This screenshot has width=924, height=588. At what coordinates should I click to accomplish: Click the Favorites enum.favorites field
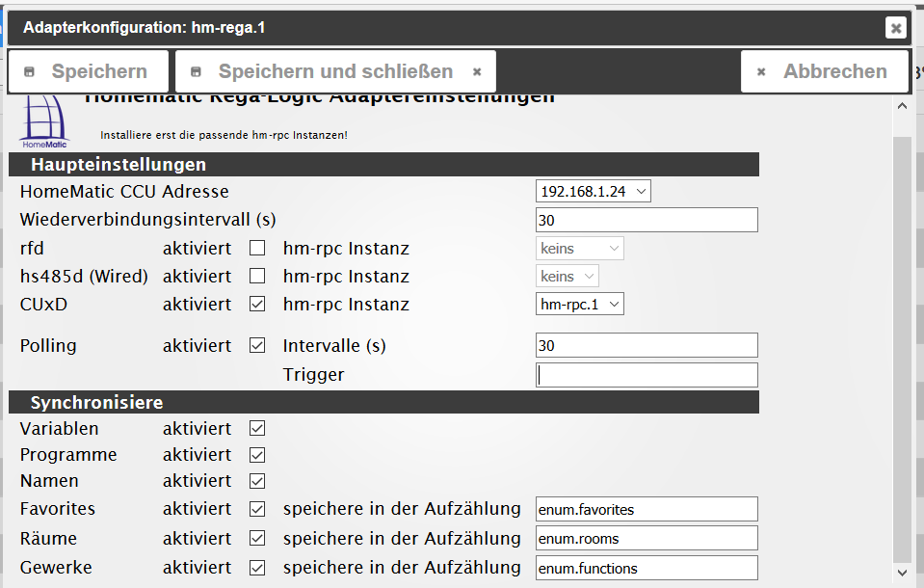(x=647, y=509)
